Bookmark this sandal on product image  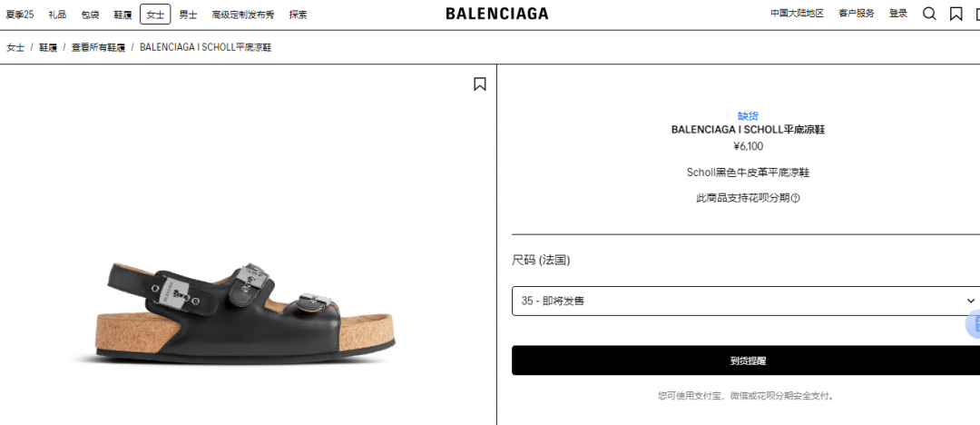479,84
